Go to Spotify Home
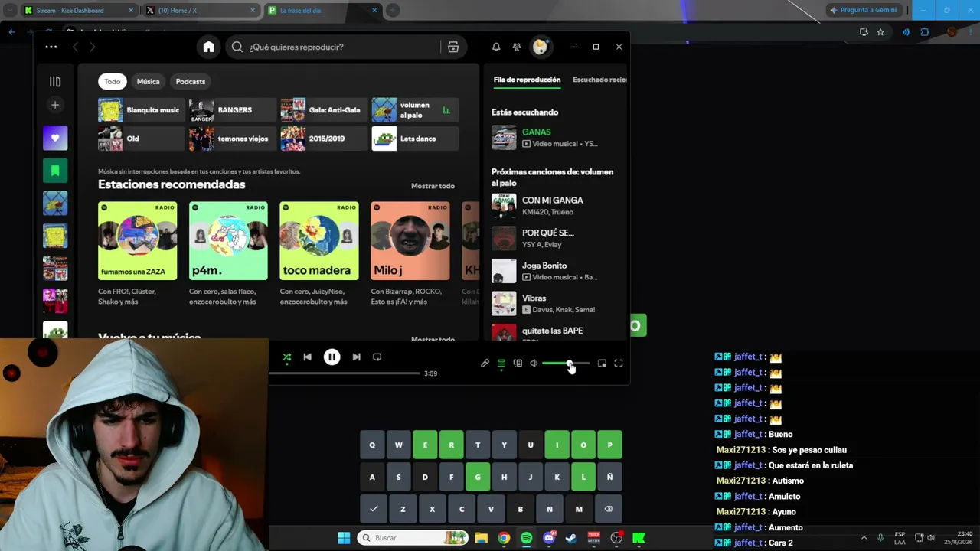This screenshot has height=551, width=980. 208,47
